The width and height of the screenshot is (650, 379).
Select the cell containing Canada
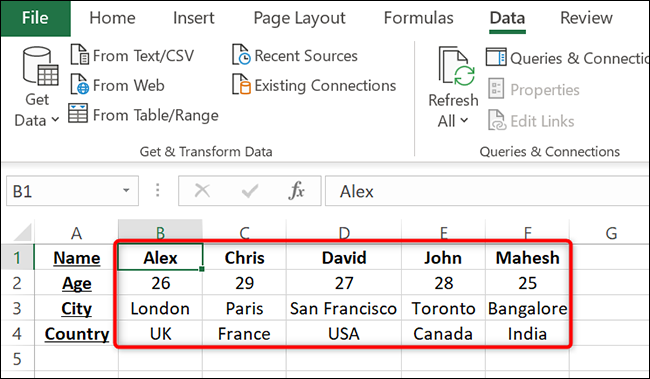coord(443,333)
